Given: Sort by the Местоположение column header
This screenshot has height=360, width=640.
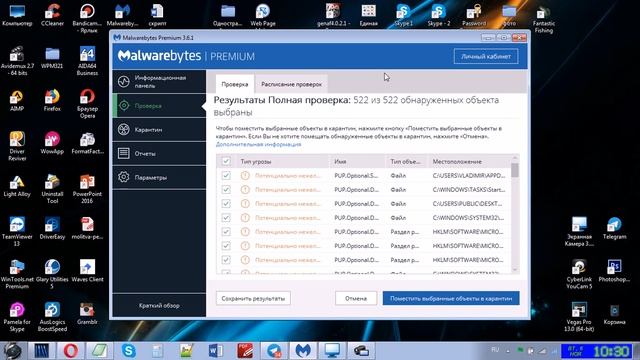Looking at the screenshot, I should (x=469, y=162).
